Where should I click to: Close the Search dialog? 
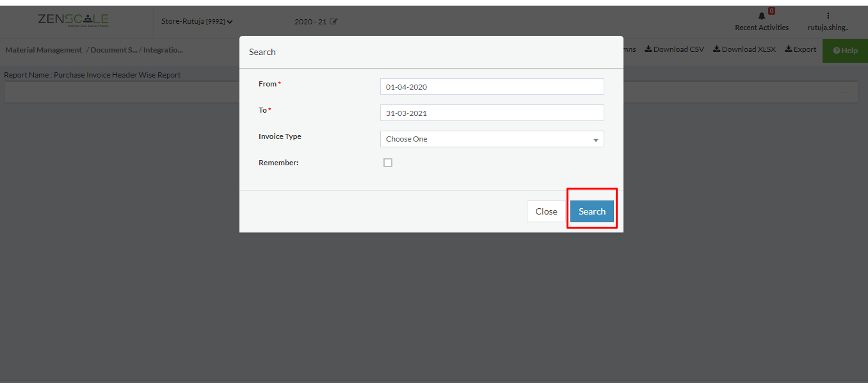546,211
